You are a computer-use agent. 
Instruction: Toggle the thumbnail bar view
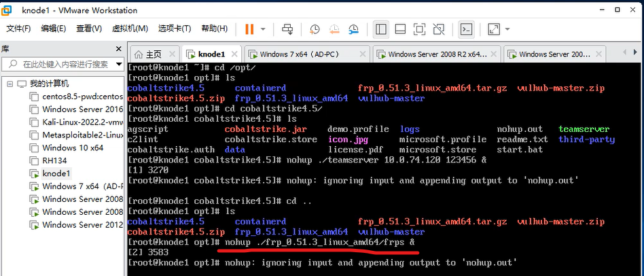point(400,29)
